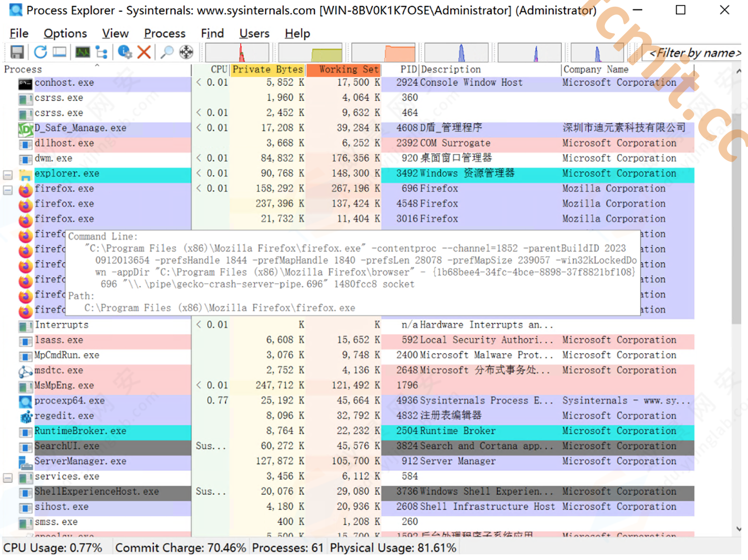Collapse the services.exe tree node
Viewport: 748px width, 560px height.
pyautogui.click(x=8, y=478)
